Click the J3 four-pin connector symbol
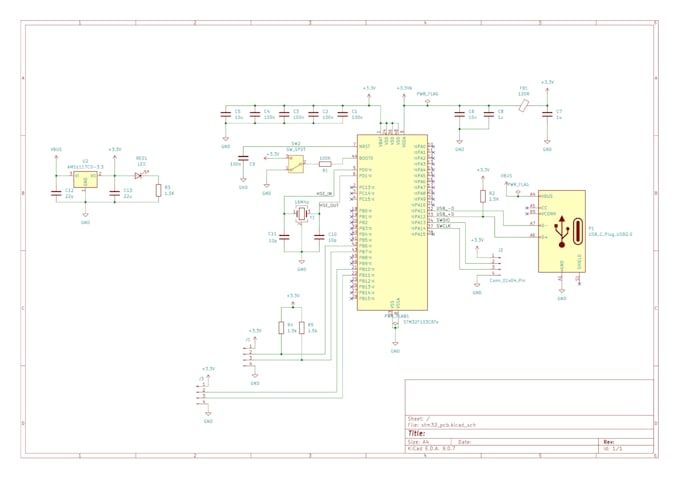 pyautogui.click(x=201, y=394)
